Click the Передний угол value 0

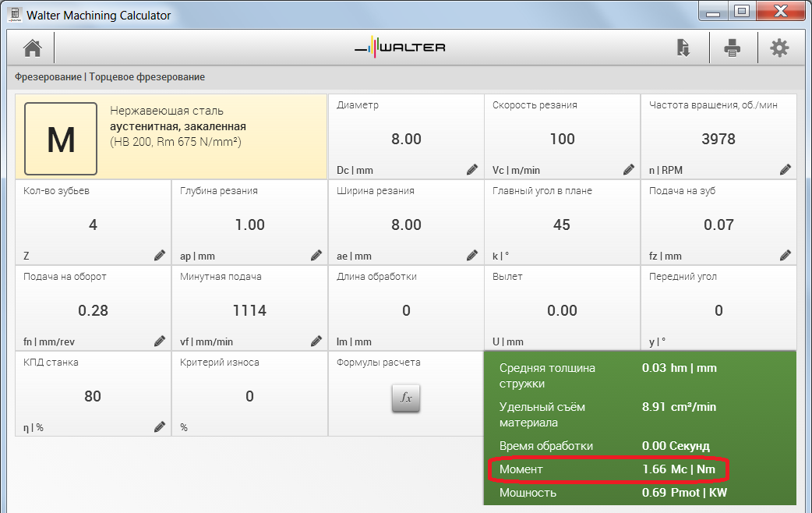(x=718, y=310)
